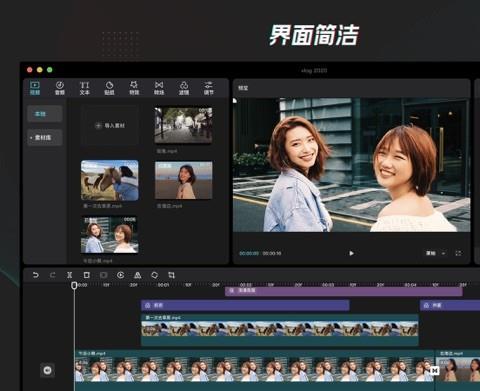Select the blue filter clip at right edge

pos(450,305)
